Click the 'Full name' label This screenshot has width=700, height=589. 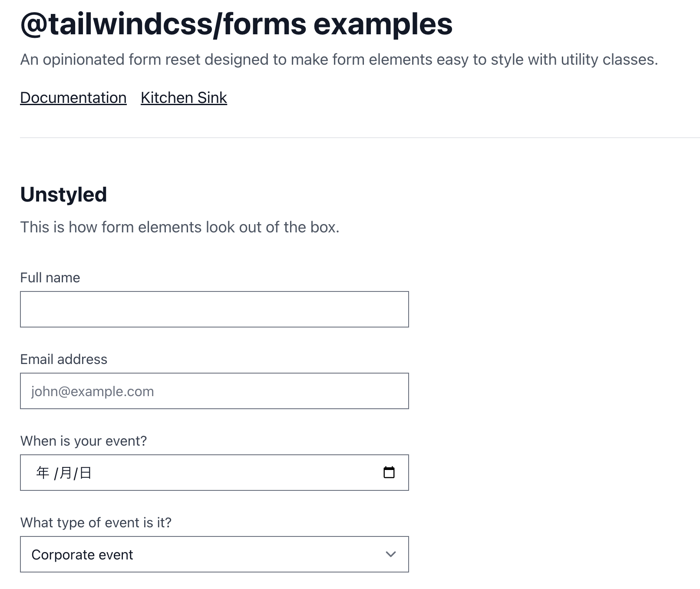[50, 278]
